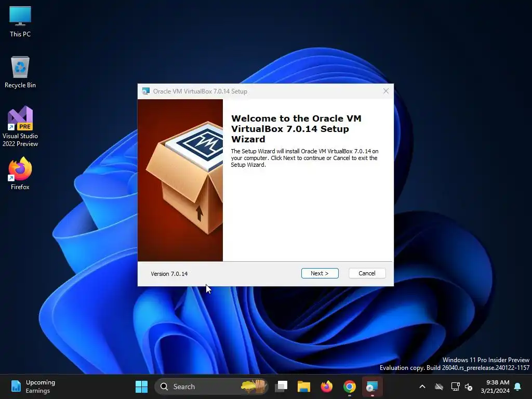Select the Firefox desktop shortcut
The height and width of the screenshot is (399, 532).
20,174
